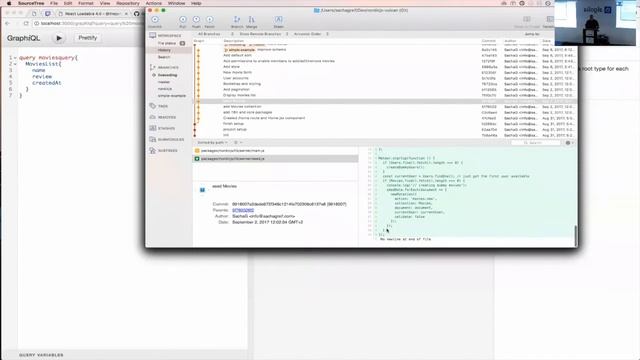Select the seed.js changed file row
Screen dimensions: 640x360
(276, 158)
